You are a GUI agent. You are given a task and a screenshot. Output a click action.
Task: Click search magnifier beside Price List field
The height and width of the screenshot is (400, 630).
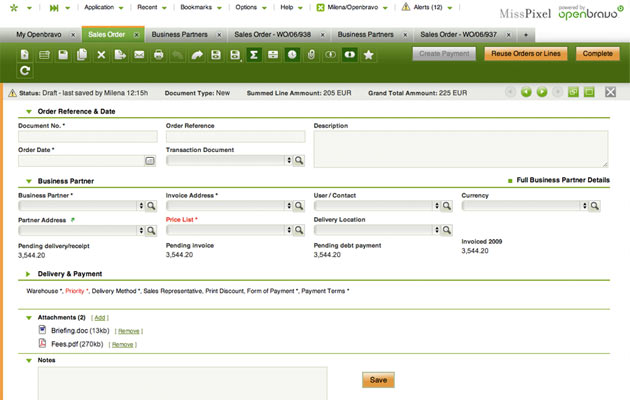[x=299, y=230]
